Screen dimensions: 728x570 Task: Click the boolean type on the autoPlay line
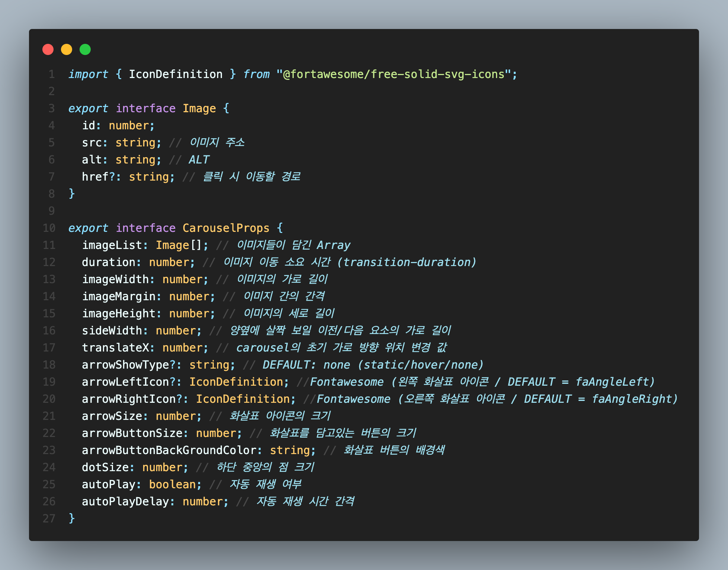click(172, 485)
